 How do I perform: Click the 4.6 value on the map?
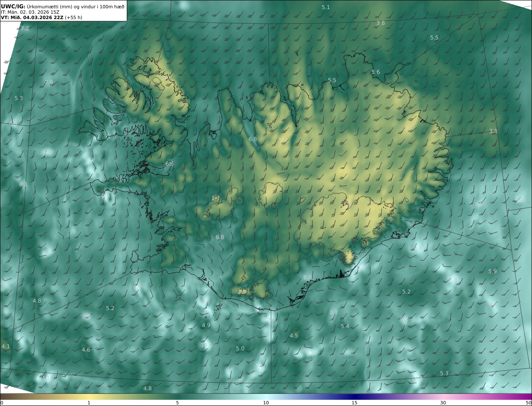pyautogui.click(x=86, y=350)
